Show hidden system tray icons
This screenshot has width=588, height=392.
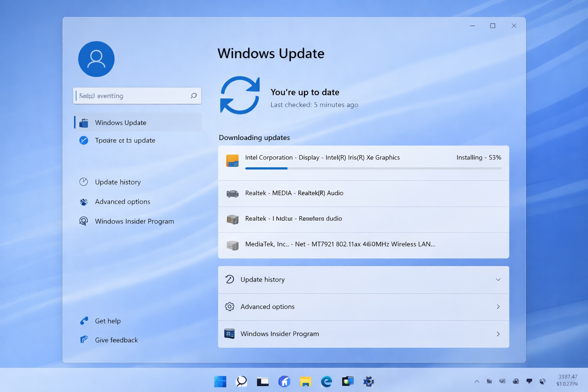477,381
